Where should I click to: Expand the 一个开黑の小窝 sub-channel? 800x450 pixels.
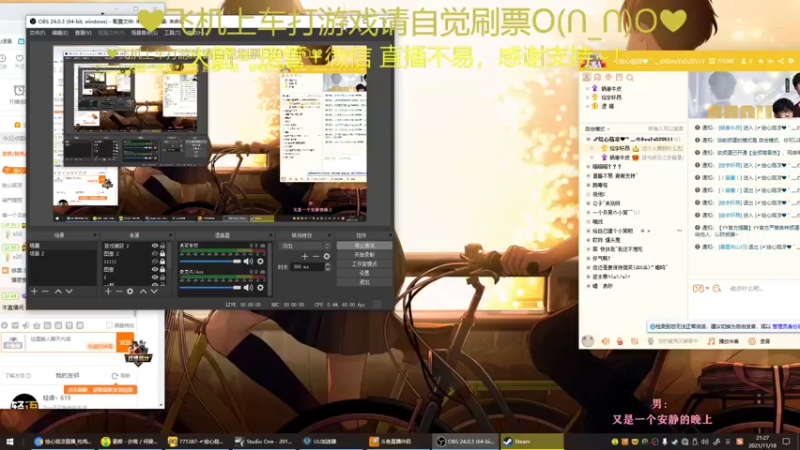588,213
